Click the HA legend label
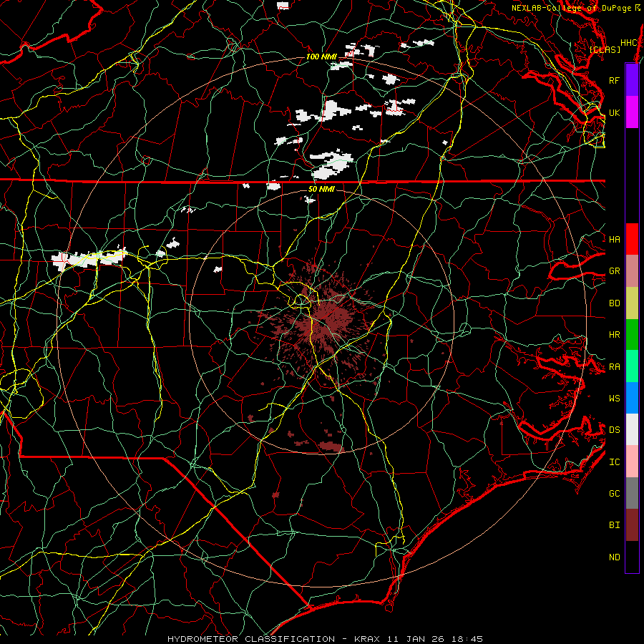This screenshot has width=644, height=644. pyautogui.click(x=614, y=239)
